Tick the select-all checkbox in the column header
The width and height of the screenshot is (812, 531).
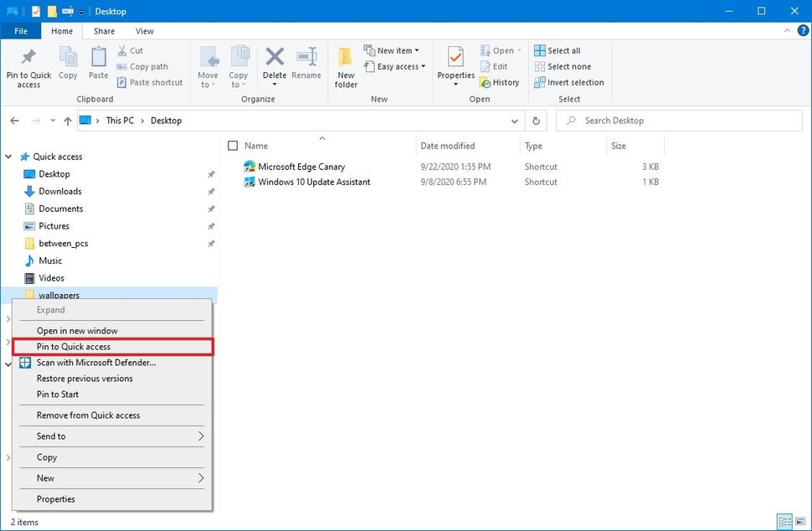(232, 145)
